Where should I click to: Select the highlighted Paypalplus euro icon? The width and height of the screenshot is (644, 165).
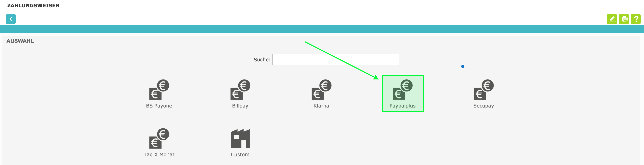click(x=403, y=90)
